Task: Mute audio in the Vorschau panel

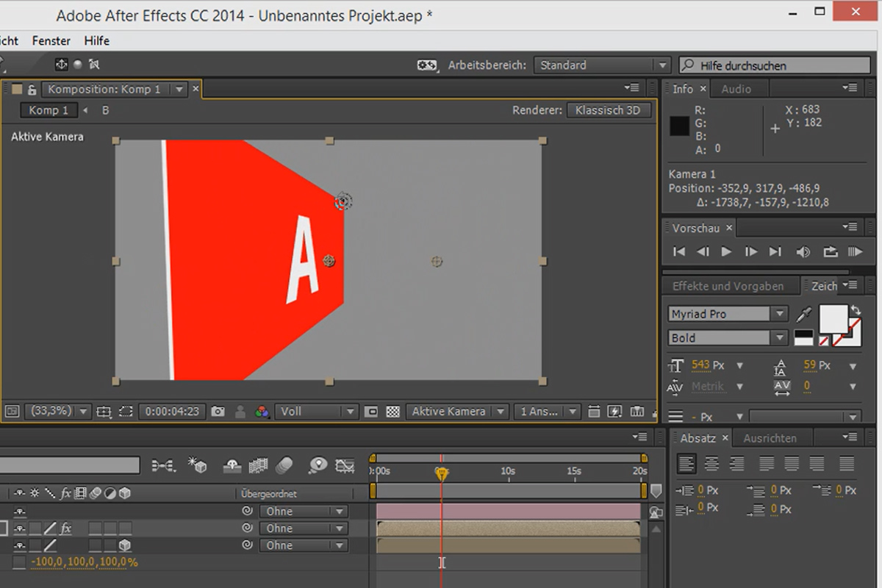Action: [803, 251]
